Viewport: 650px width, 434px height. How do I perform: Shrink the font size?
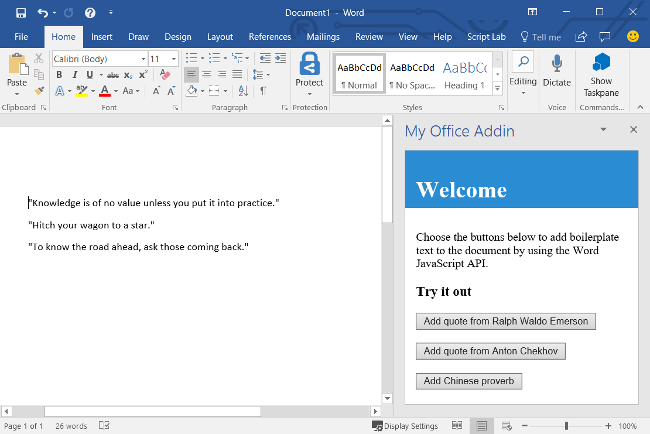point(171,91)
